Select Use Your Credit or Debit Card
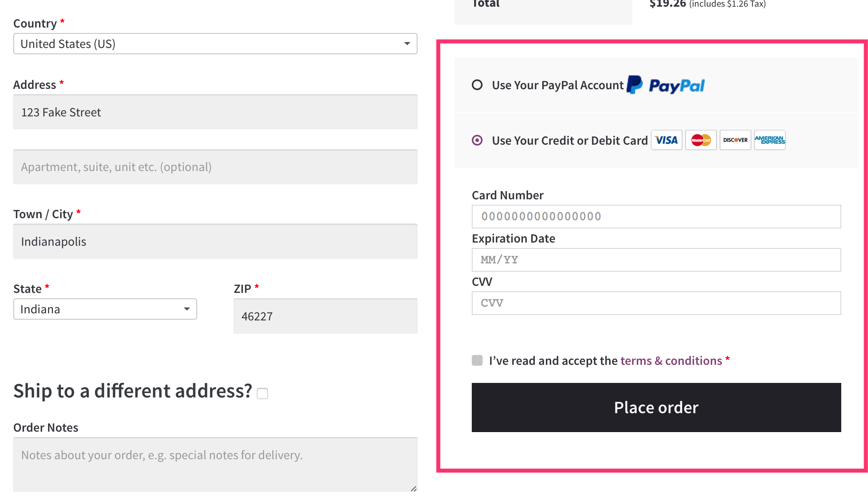Image resolution: width=868 pixels, height=504 pixels. (477, 140)
